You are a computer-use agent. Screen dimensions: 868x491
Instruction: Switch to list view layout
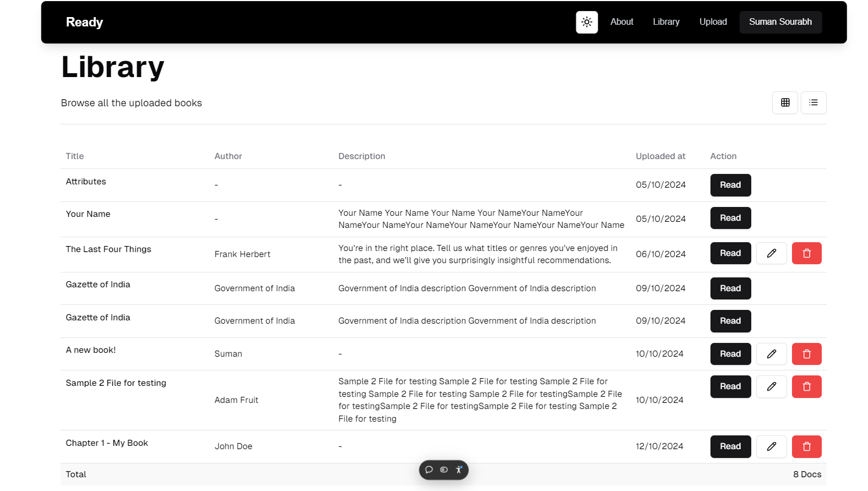(x=813, y=102)
